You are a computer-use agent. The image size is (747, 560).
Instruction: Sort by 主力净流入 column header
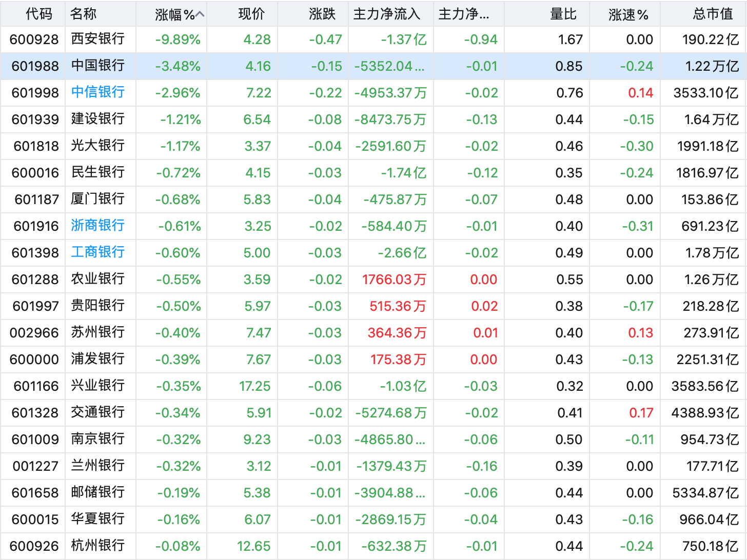387,14
